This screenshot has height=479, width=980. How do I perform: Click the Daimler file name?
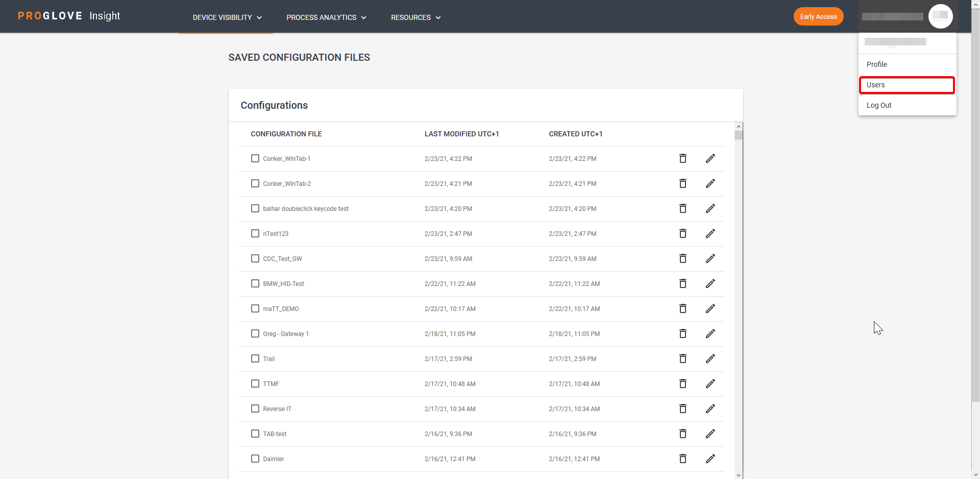click(274, 459)
